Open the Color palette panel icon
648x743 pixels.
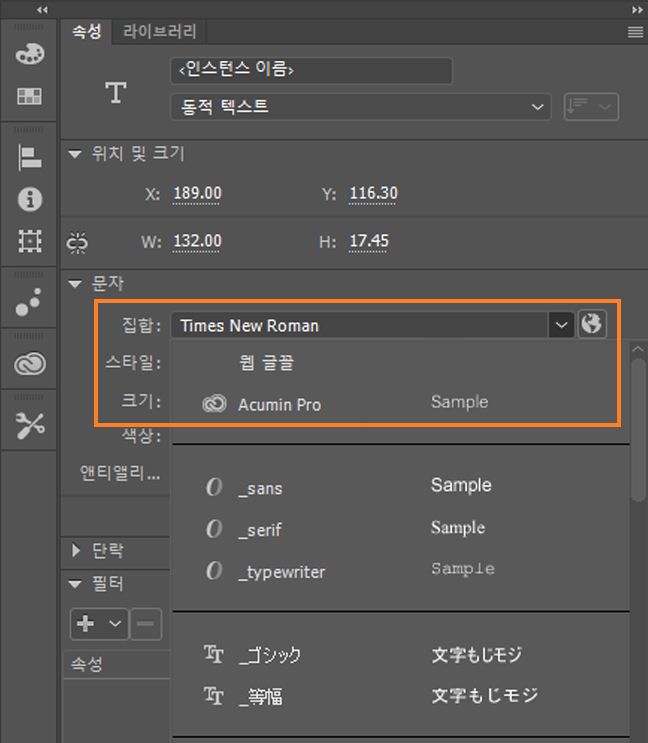[29, 54]
